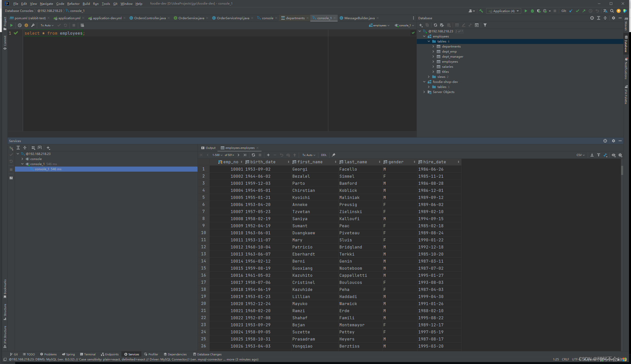Select the titles table in Database tree

pos(445,72)
